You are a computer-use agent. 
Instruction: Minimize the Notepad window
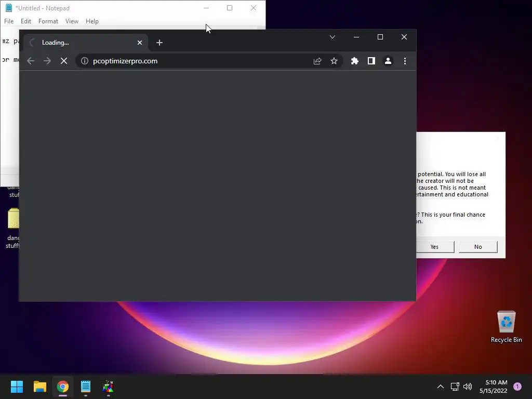click(206, 8)
